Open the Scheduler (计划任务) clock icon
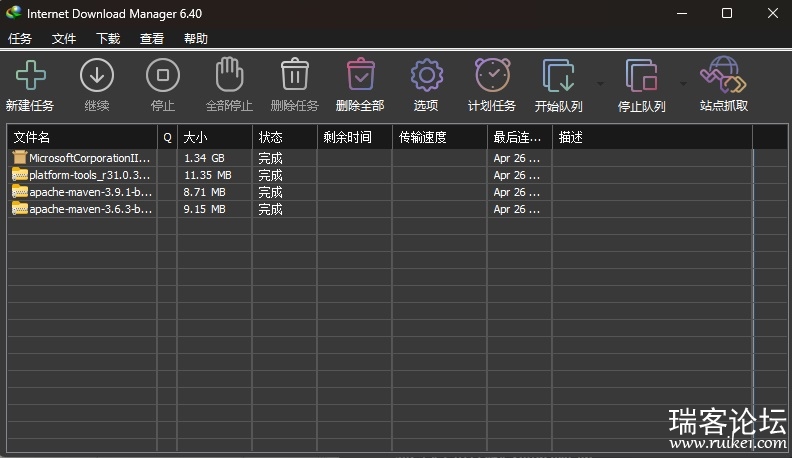Viewport: 792px width, 458px height. pos(492,75)
